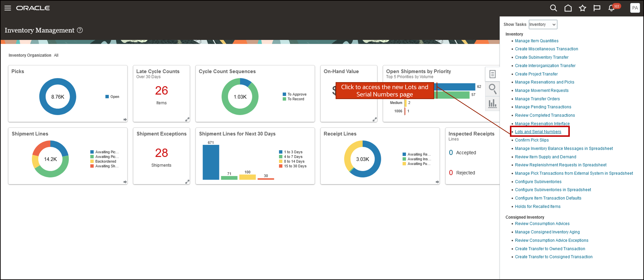644x280 pixels.
Task: Open notifications bell with 322 badge
Action: coord(612,8)
